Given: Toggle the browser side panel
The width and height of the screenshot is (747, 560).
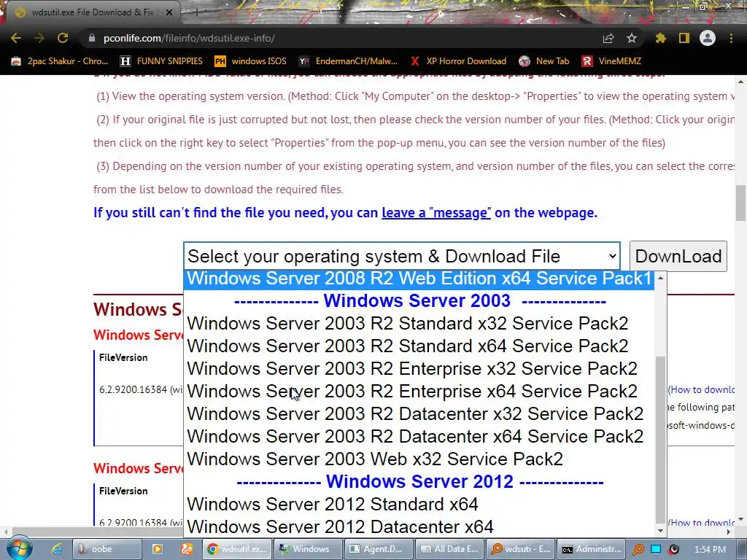Looking at the screenshot, I should 684,38.
